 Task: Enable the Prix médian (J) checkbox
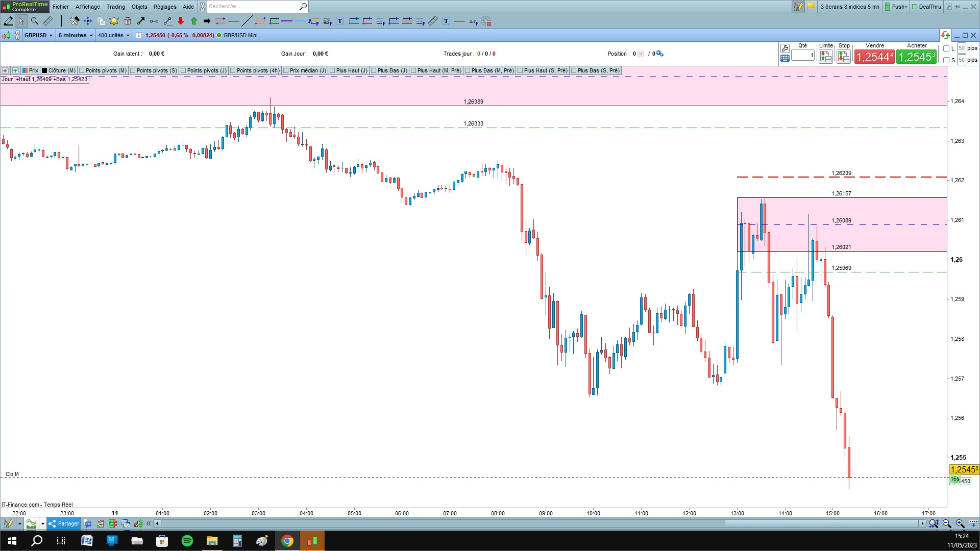286,70
